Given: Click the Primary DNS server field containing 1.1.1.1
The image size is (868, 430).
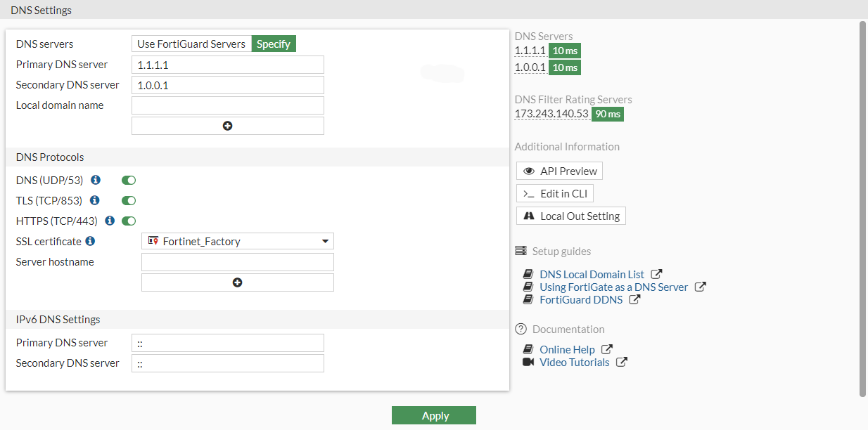Looking at the screenshot, I should (x=227, y=65).
